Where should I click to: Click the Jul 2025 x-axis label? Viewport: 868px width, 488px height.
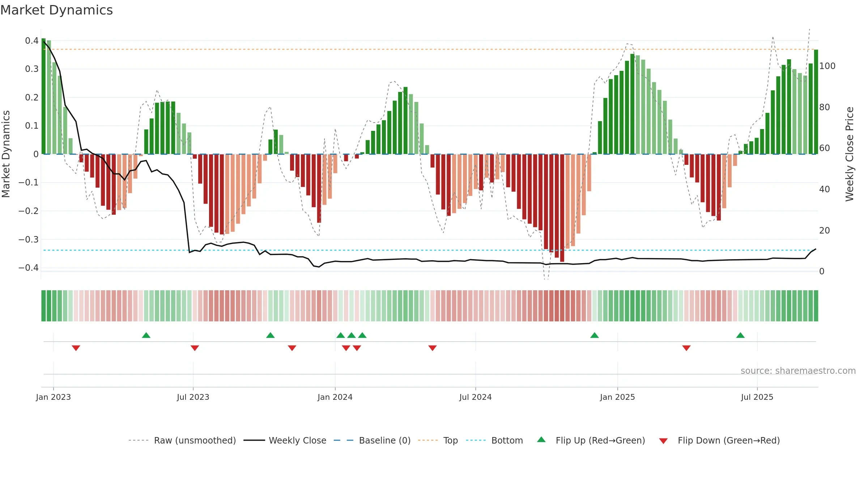757,397
